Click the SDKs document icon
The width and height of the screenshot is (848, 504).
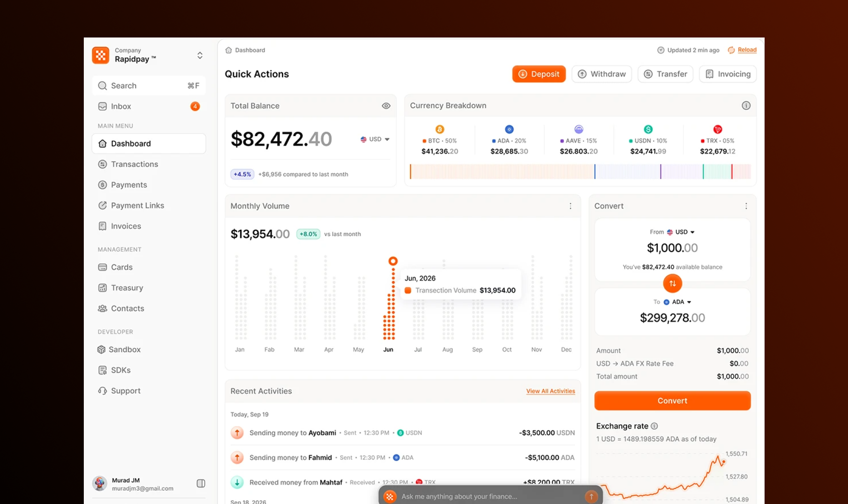pyautogui.click(x=102, y=370)
